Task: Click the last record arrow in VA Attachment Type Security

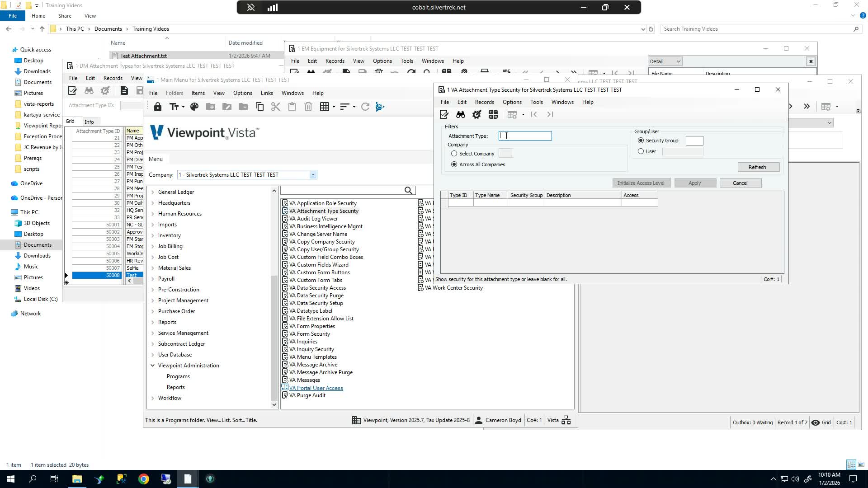Action: pos(550,115)
